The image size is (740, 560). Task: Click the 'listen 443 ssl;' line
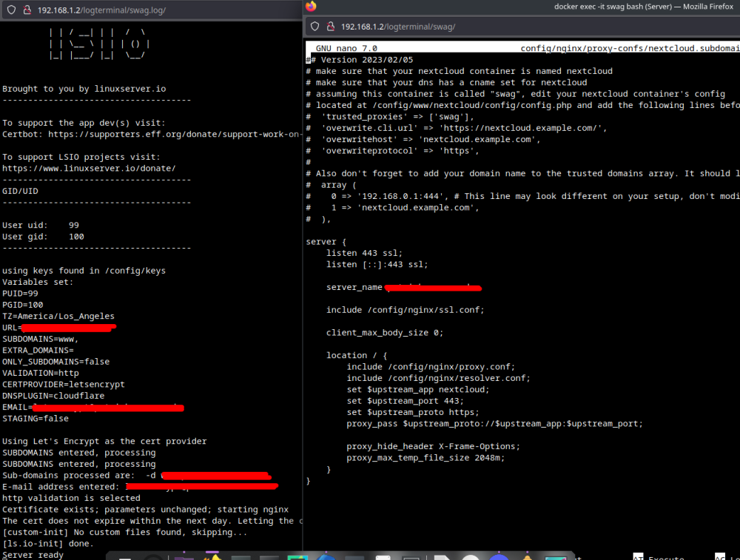click(x=364, y=253)
